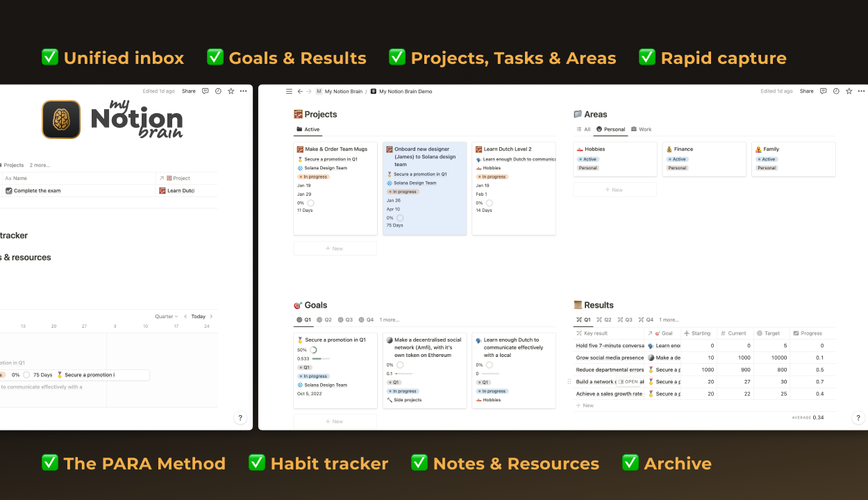This screenshot has width=868, height=500.
Task: Switch to the Q3 tab in Goals
Action: 345,320
